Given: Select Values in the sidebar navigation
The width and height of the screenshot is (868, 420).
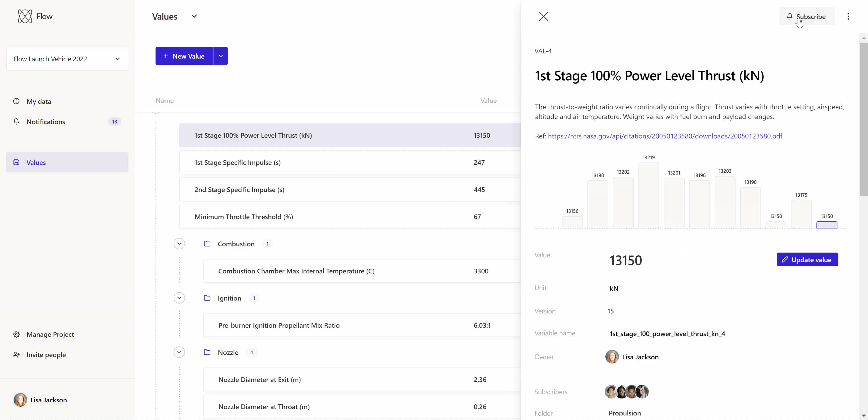Looking at the screenshot, I should point(36,162).
